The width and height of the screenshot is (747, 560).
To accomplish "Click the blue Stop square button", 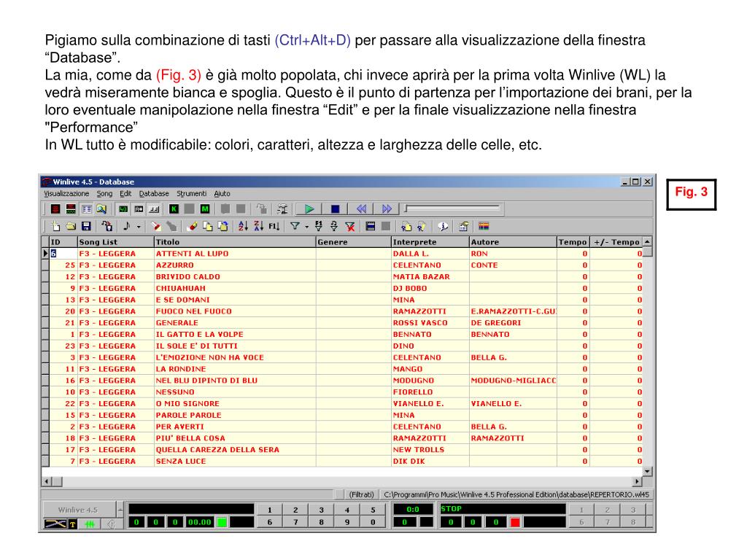I will click(x=336, y=209).
